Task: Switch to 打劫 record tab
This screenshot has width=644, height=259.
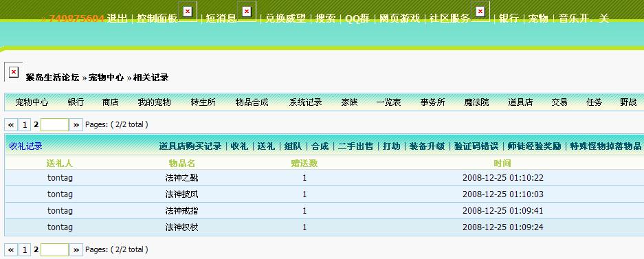Action: (x=391, y=146)
